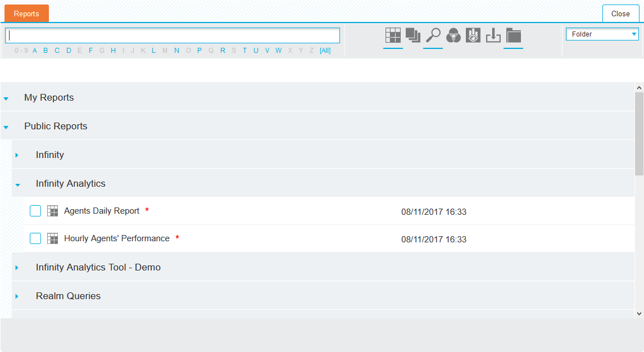Click the chart with eye icon
This screenshot has height=352, width=644.
tap(473, 35)
